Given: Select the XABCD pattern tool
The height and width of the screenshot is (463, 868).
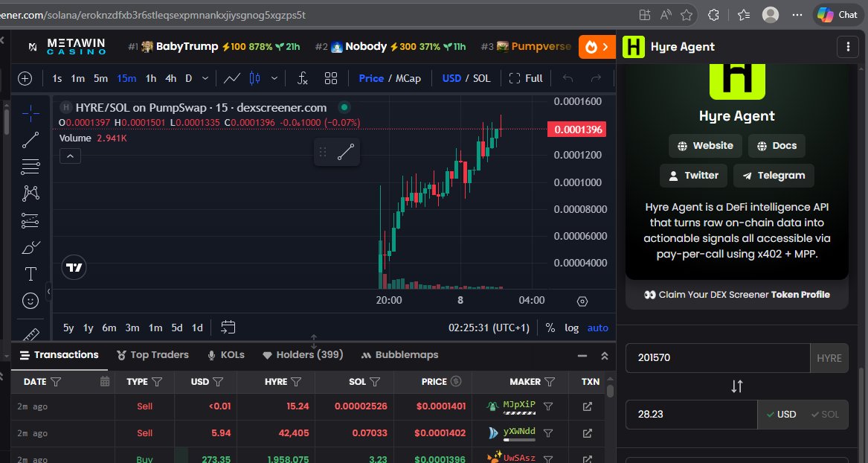Looking at the screenshot, I should (30, 194).
